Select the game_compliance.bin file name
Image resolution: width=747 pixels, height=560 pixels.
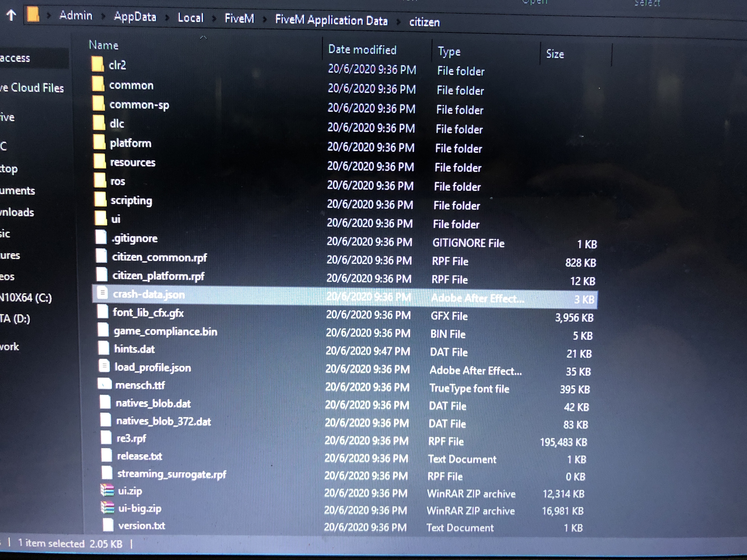click(x=165, y=331)
